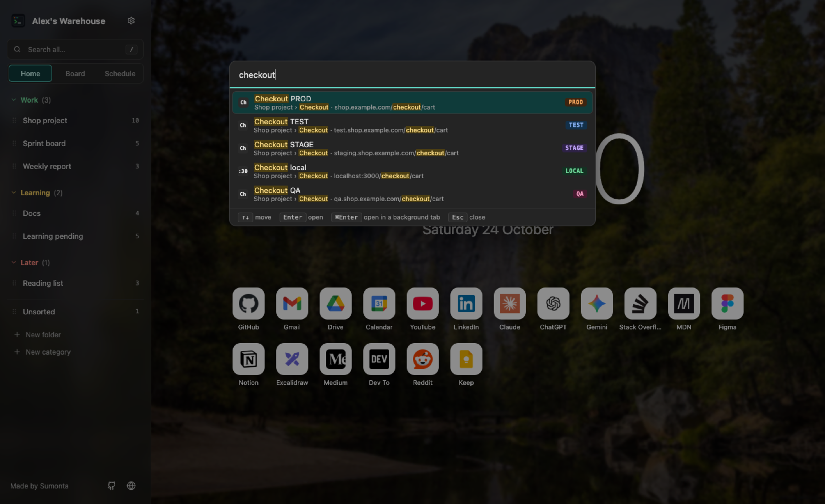Viewport: 825px width, 504px height.
Task: Select the Checkout local result
Action: click(412, 171)
